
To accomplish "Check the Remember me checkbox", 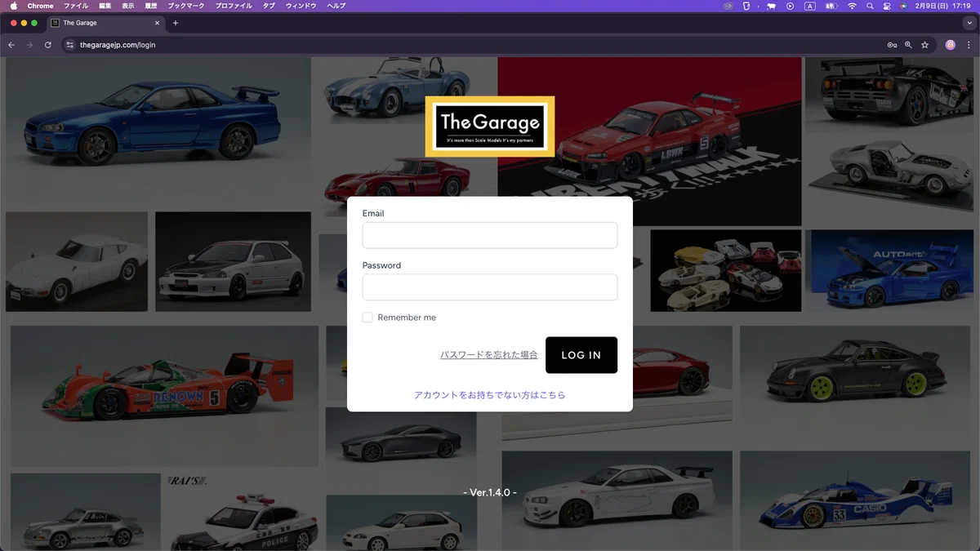I will pos(367,318).
